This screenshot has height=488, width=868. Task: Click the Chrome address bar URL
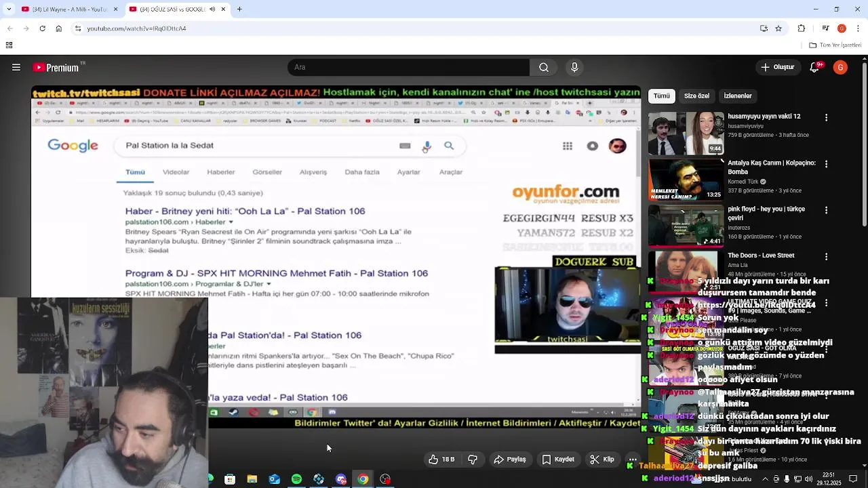coord(136,28)
